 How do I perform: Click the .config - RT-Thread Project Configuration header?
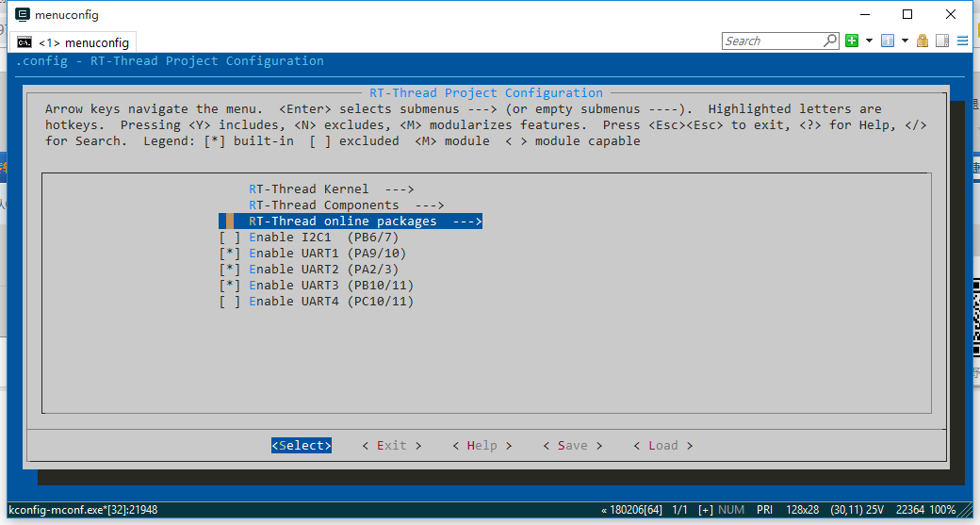[170, 60]
